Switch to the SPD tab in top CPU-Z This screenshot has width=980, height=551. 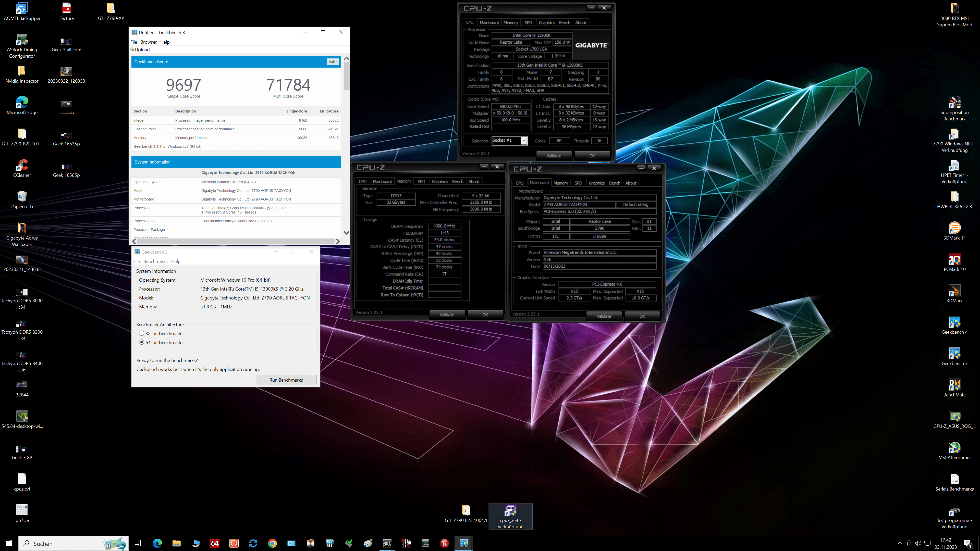pos(528,22)
